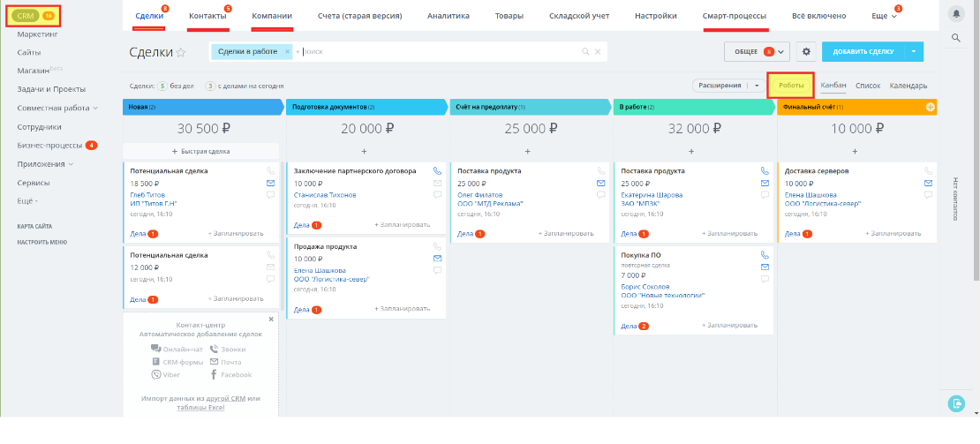Click the phone icon on Заключение партнерского договора card
Image resolution: width=980 pixels, height=444 pixels.
tap(437, 170)
